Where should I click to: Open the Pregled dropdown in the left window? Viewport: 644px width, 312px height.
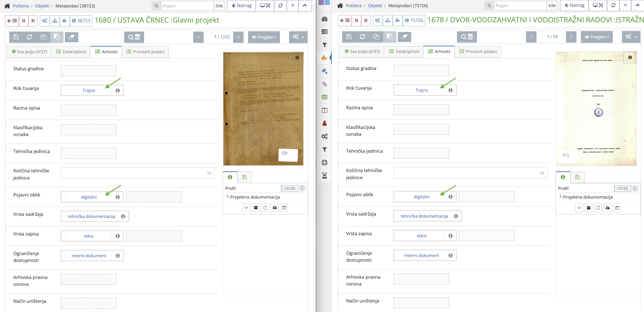pyautogui.click(x=264, y=37)
